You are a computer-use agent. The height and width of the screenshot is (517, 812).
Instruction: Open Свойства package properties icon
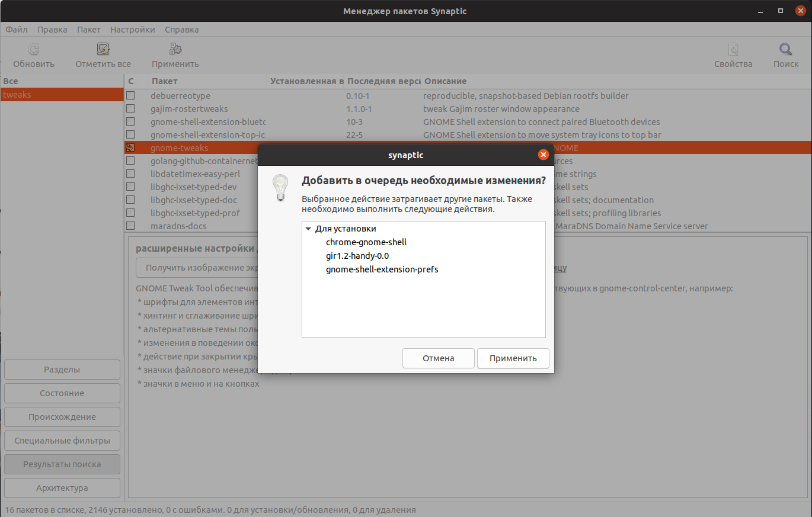click(733, 50)
